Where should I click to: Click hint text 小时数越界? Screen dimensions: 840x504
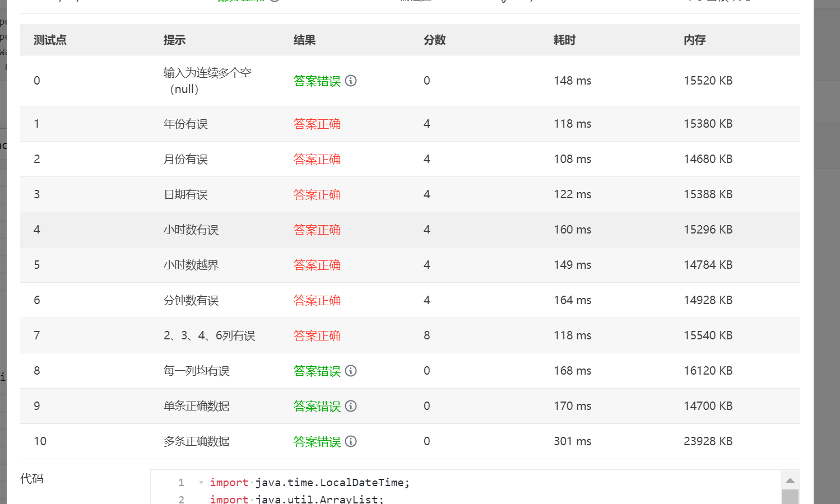click(191, 265)
